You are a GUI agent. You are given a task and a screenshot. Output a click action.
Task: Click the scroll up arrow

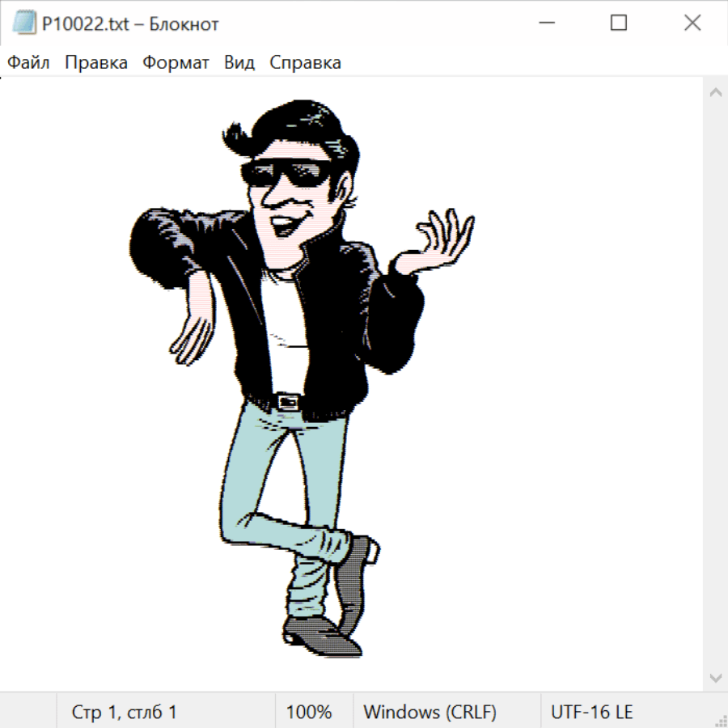[x=715, y=92]
